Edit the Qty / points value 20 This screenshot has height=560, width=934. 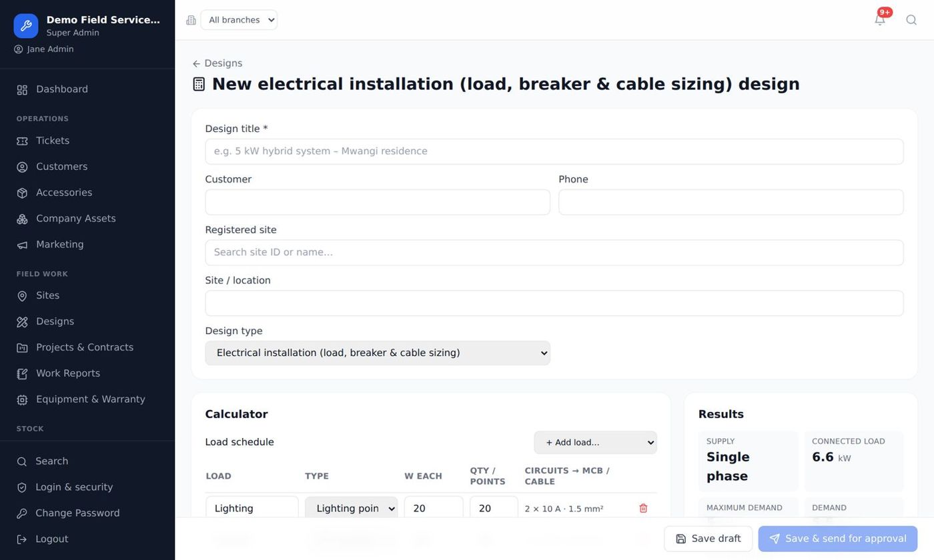[494, 508]
